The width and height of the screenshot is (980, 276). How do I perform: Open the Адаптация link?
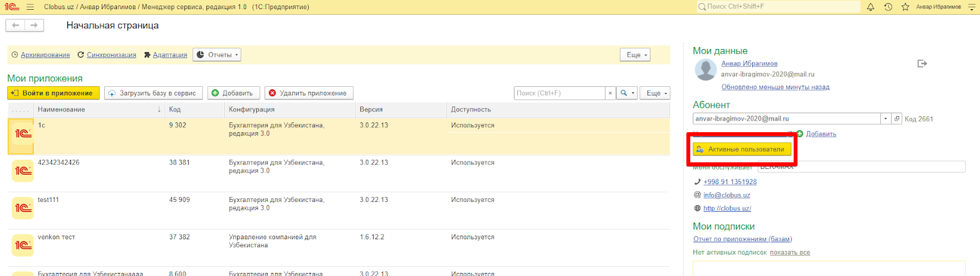[170, 55]
